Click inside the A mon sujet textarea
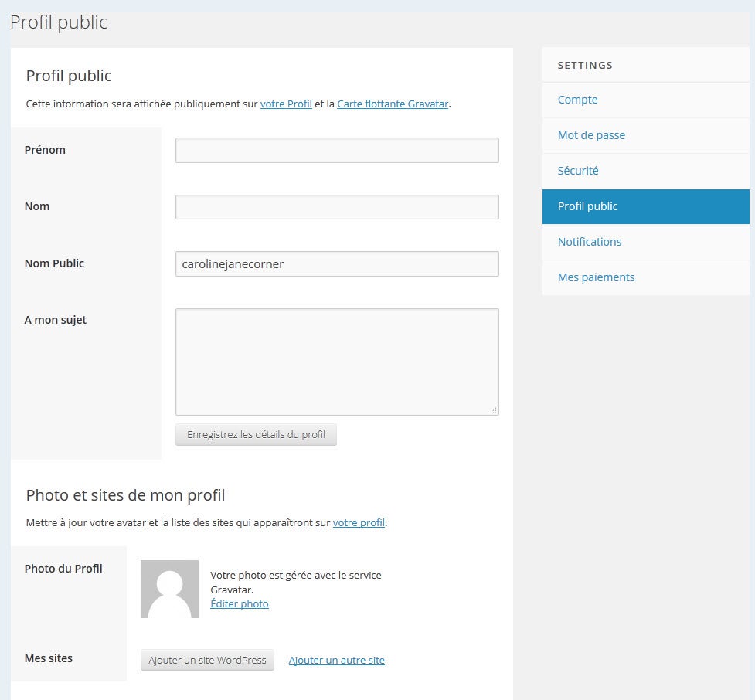This screenshot has height=700, width=755. (337, 362)
